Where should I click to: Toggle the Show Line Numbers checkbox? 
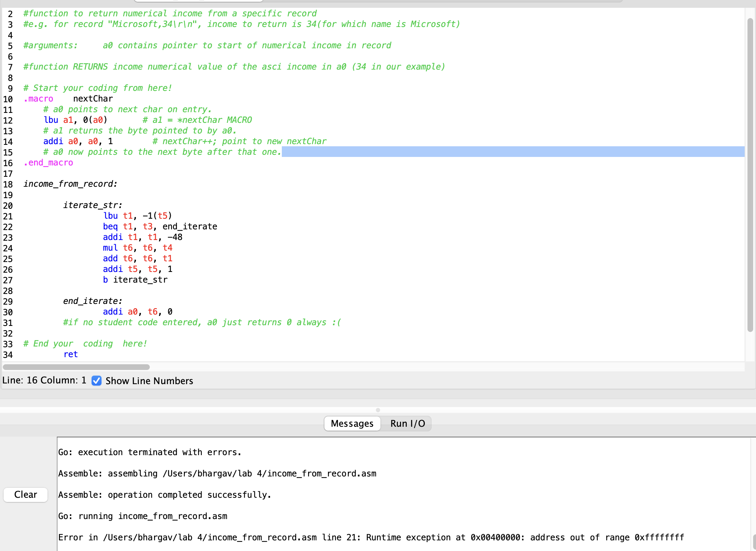[96, 381]
